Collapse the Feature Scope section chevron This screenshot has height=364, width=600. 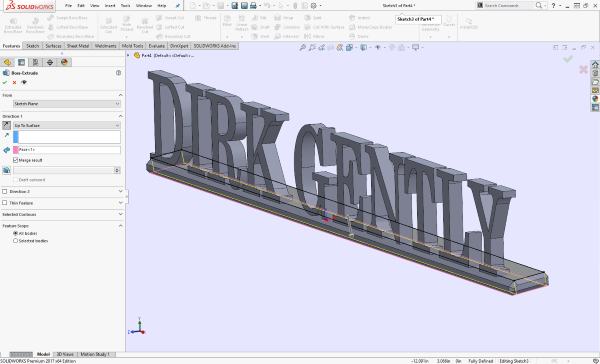(x=121, y=226)
